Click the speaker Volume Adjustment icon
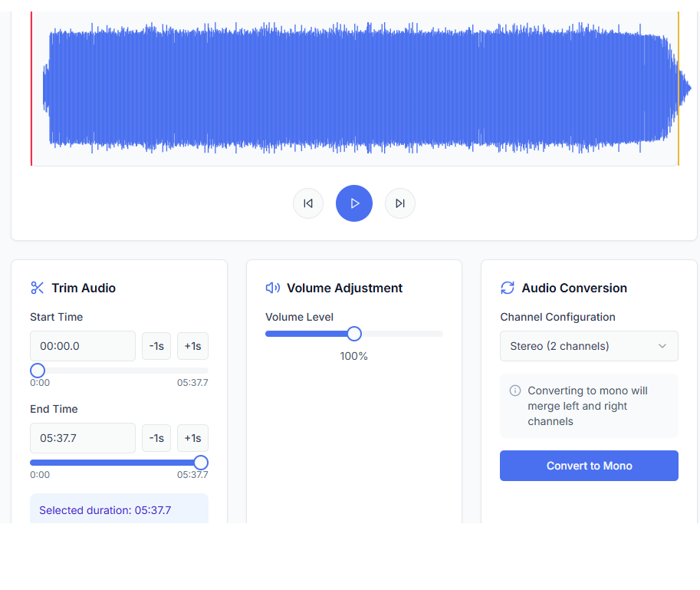700x590 pixels. point(272,288)
